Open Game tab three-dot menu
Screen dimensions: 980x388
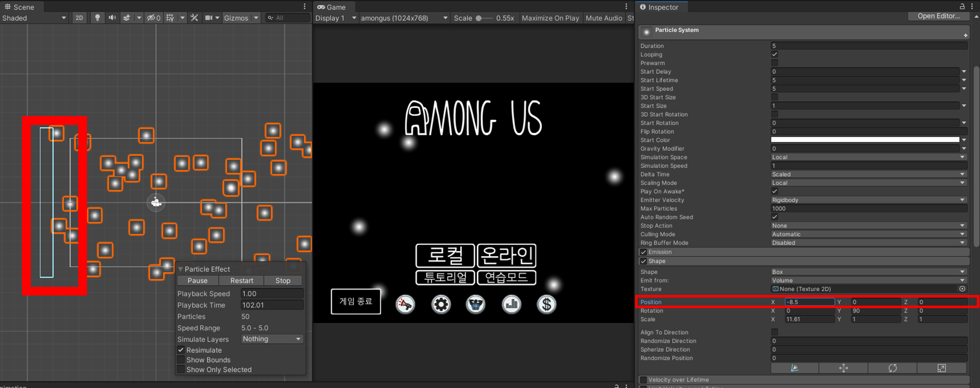tap(626, 7)
